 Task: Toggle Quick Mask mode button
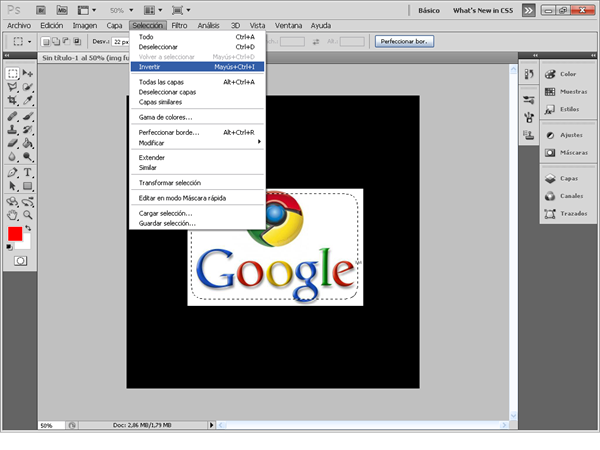point(20,260)
